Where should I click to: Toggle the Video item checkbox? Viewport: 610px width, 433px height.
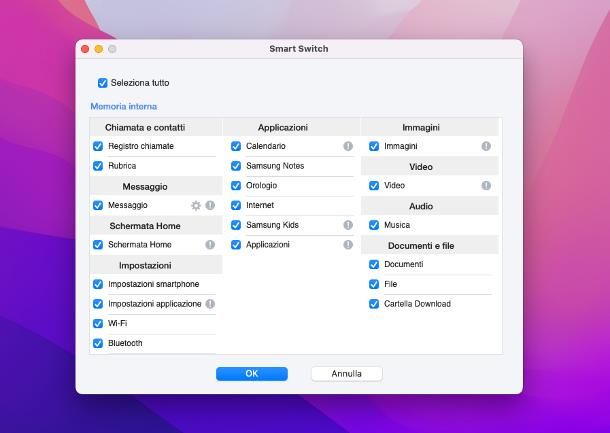point(374,186)
